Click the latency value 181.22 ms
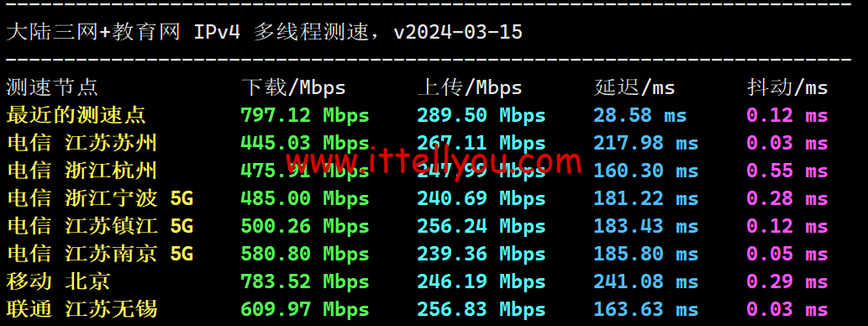The image size is (868, 326). [x=646, y=198]
